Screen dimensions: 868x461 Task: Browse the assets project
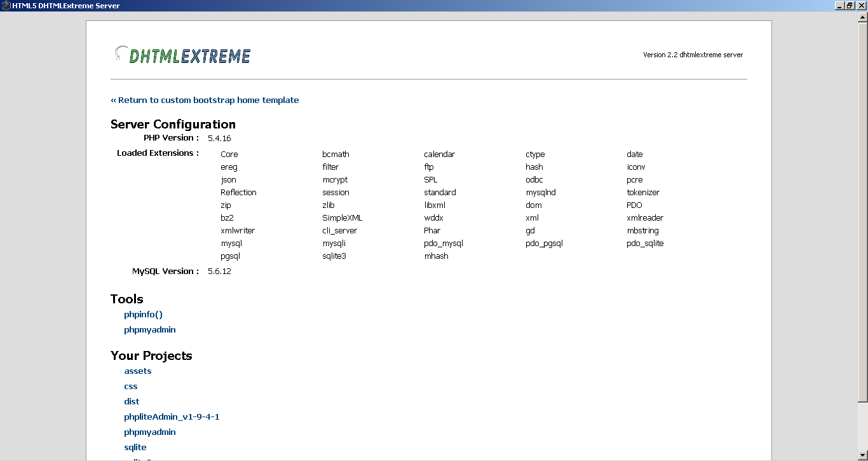137,371
